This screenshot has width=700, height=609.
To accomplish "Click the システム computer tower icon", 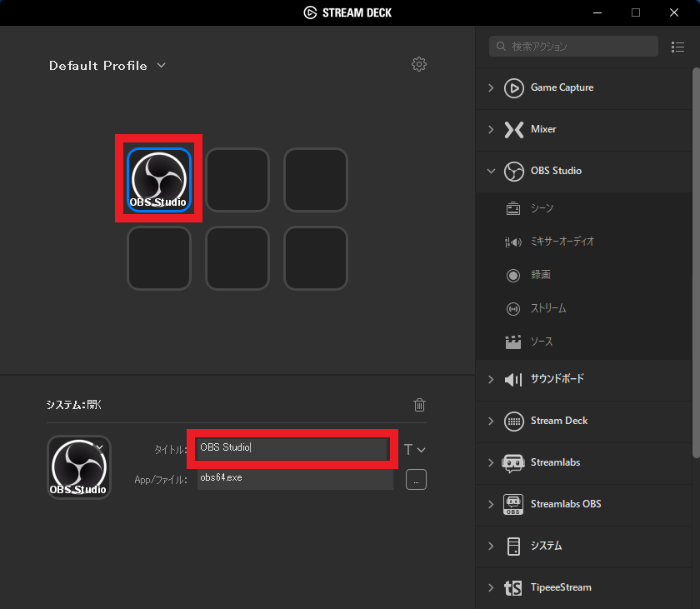I will 513,546.
